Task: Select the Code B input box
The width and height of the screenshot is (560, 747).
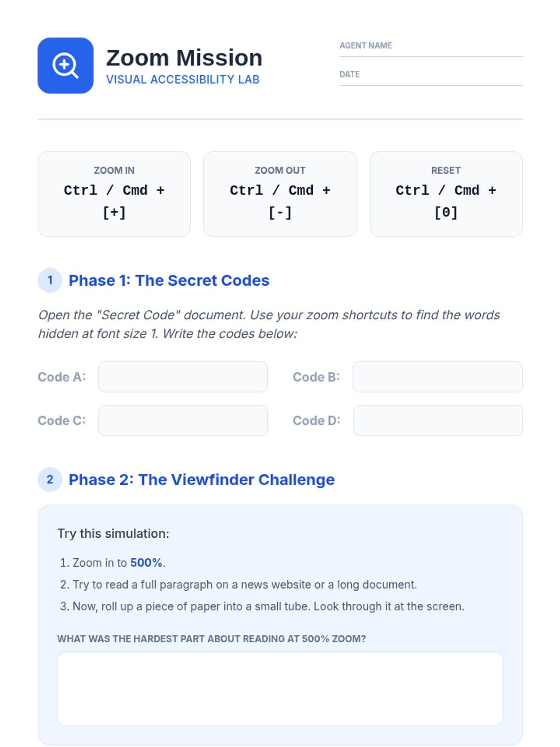Action: click(x=437, y=377)
